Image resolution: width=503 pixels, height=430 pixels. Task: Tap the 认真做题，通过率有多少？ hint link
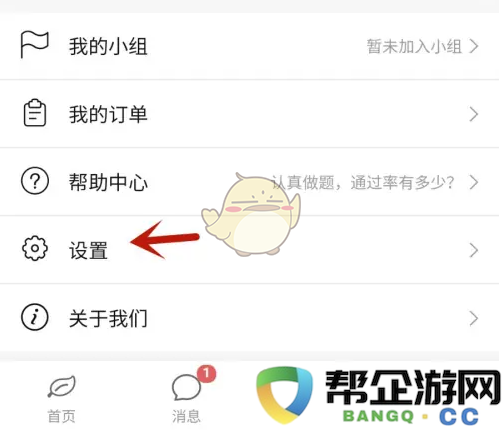point(363,182)
